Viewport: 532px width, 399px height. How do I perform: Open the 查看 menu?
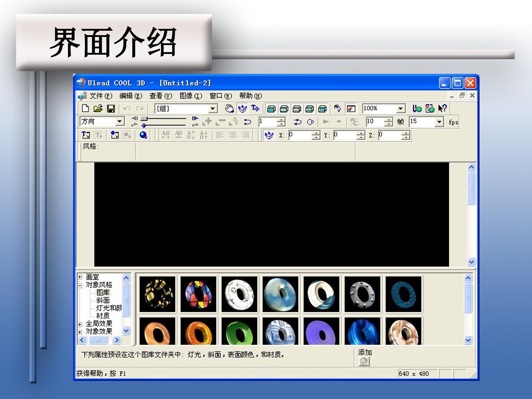coord(161,96)
